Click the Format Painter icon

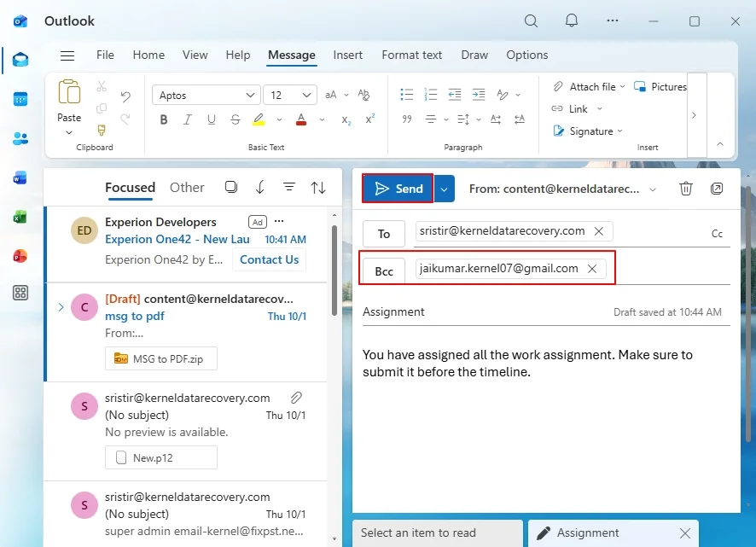coord(102,131)
